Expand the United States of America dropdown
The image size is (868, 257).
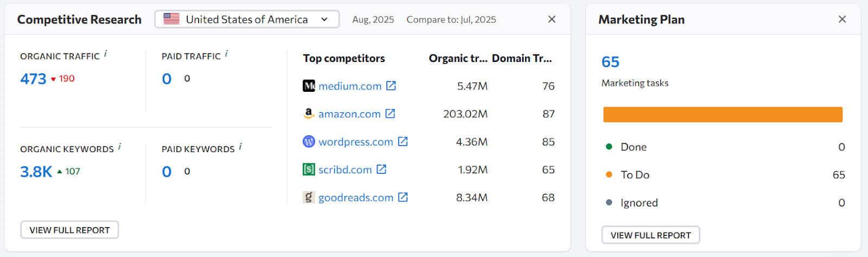pos(247,19)
